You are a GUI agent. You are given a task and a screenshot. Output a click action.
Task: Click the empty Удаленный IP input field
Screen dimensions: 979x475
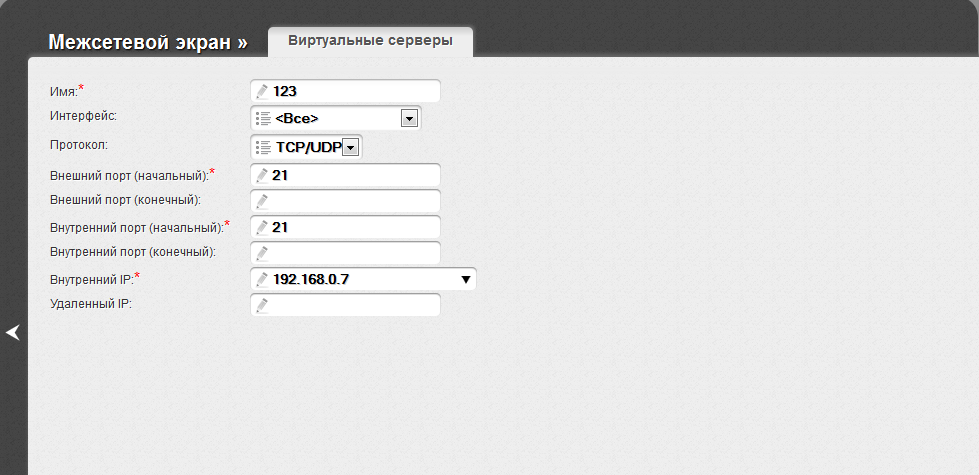pos(355,305)
